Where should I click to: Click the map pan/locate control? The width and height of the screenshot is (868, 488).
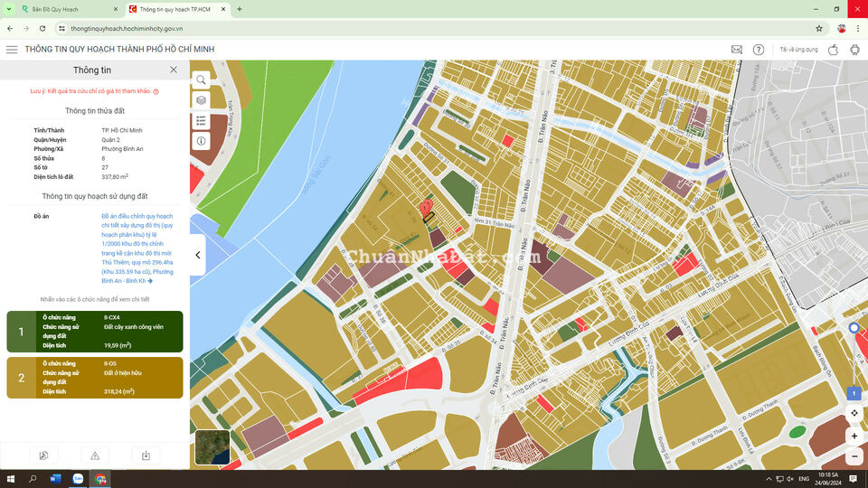(854, 413)
